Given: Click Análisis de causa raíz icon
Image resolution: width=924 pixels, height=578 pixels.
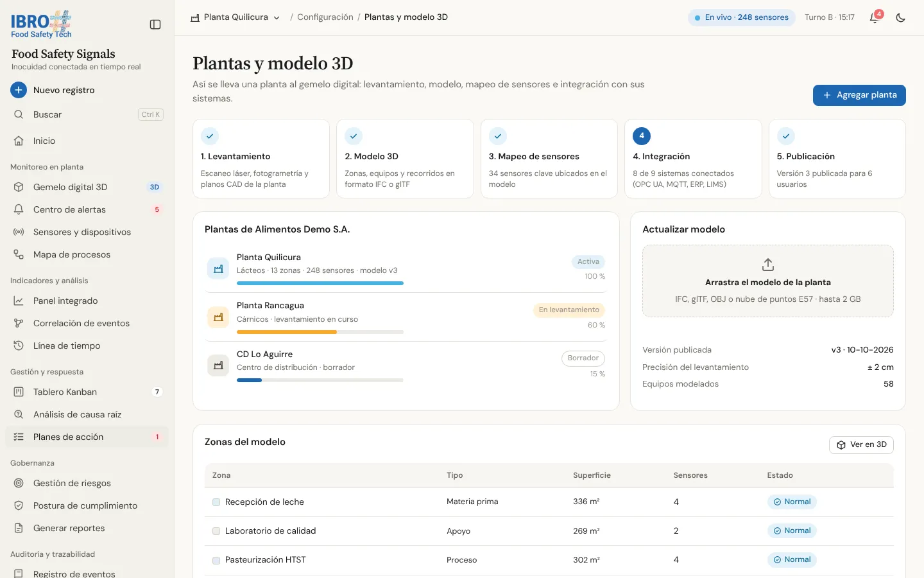Looking at the screenshot, I should [19, 414].
